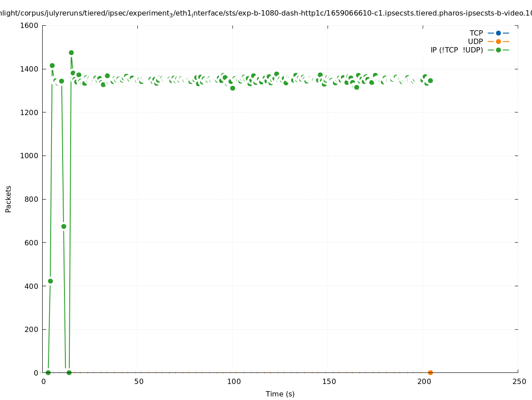Click the highest green peak data point
This screenshot has height=400, width=532.
[x=71, y=52]
